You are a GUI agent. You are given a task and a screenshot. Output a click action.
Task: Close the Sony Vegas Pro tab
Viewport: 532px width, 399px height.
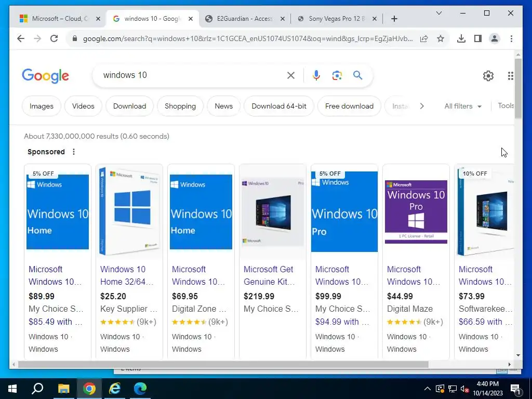pos(374,19)
